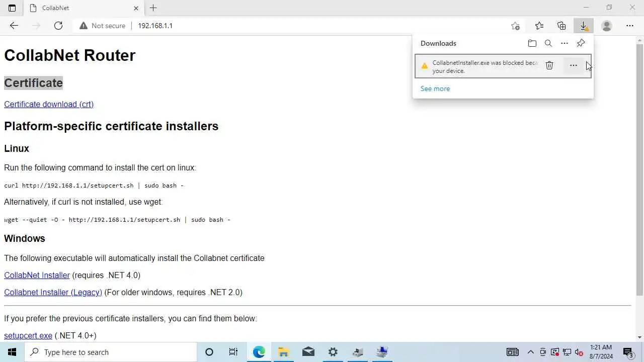
Task: Click the browser Back arrow
Action: coord(14,26)
